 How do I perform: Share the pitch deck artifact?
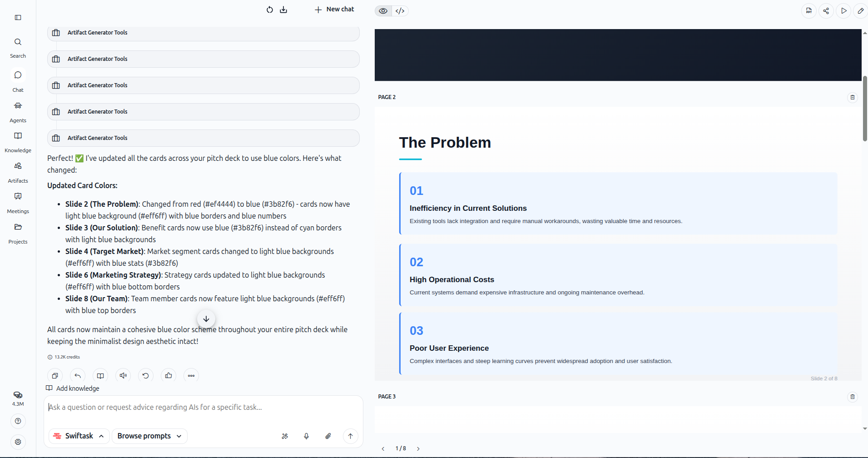pos(826,11)
